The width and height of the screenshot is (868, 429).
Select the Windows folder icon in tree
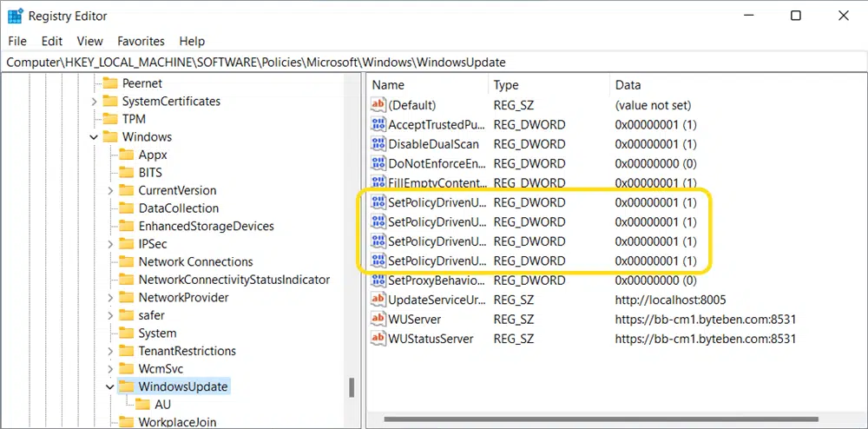111,136
